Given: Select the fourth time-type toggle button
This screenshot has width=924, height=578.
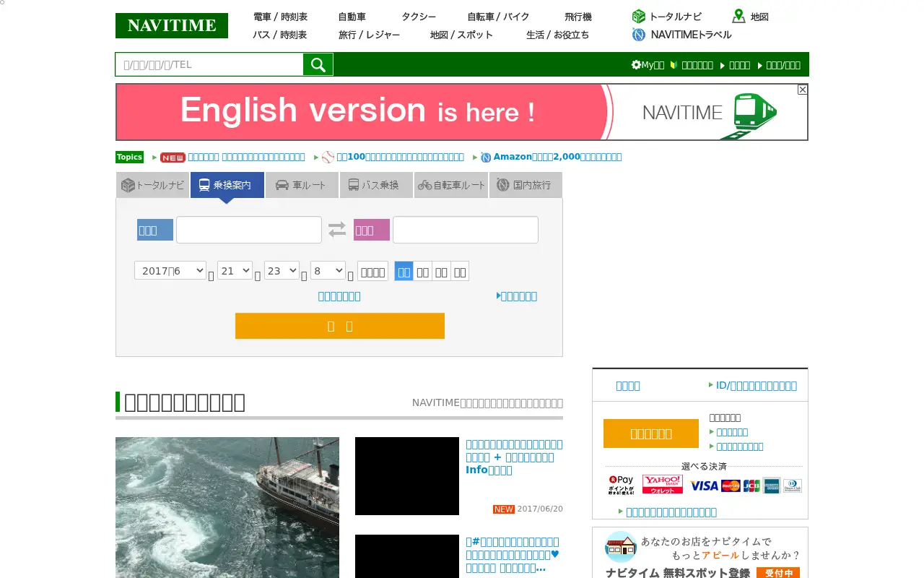Looking at the screenshot, I should pyautogui.click(x=460, y=272).
